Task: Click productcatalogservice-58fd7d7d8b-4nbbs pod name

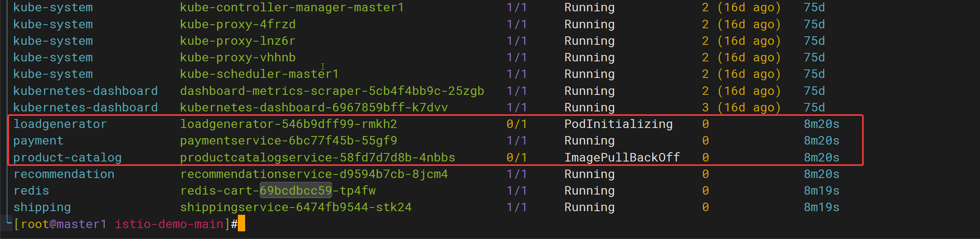Action: (318, 157)
